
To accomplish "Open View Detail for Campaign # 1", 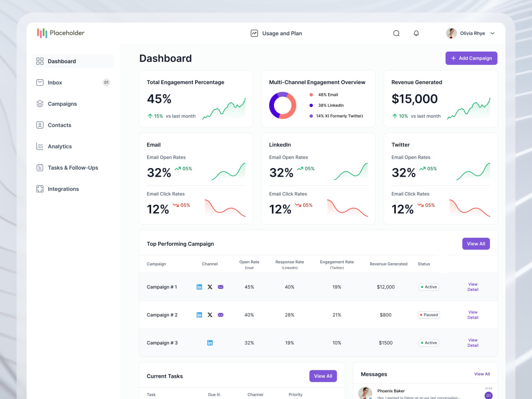I will [x=472, y=287].
